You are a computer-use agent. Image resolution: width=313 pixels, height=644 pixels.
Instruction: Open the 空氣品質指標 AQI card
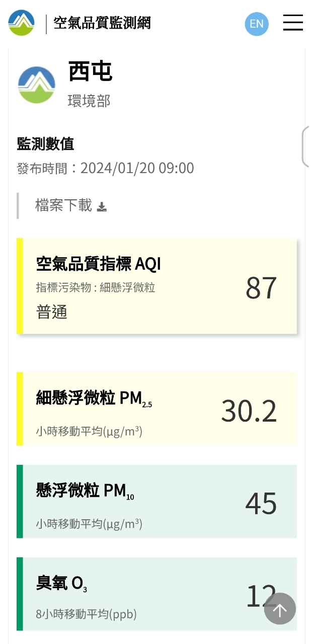157,286
